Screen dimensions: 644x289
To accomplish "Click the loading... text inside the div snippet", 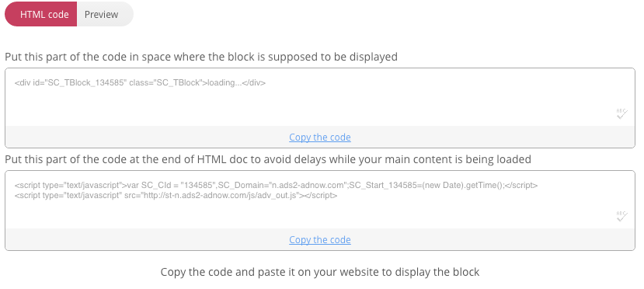I will click(x=225, y=82).
